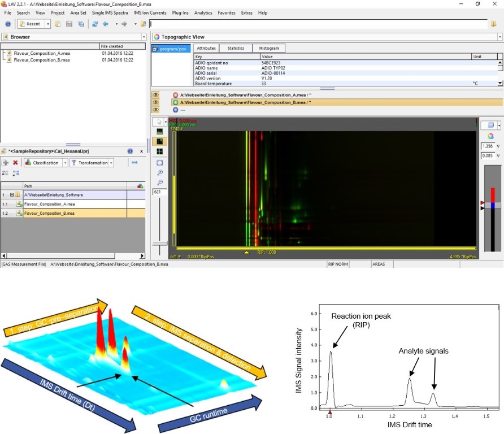The image size is (504, 434).
Task: Click the zoom out magnifier icon
Action: pyautogui.click(x=160, y=183)
